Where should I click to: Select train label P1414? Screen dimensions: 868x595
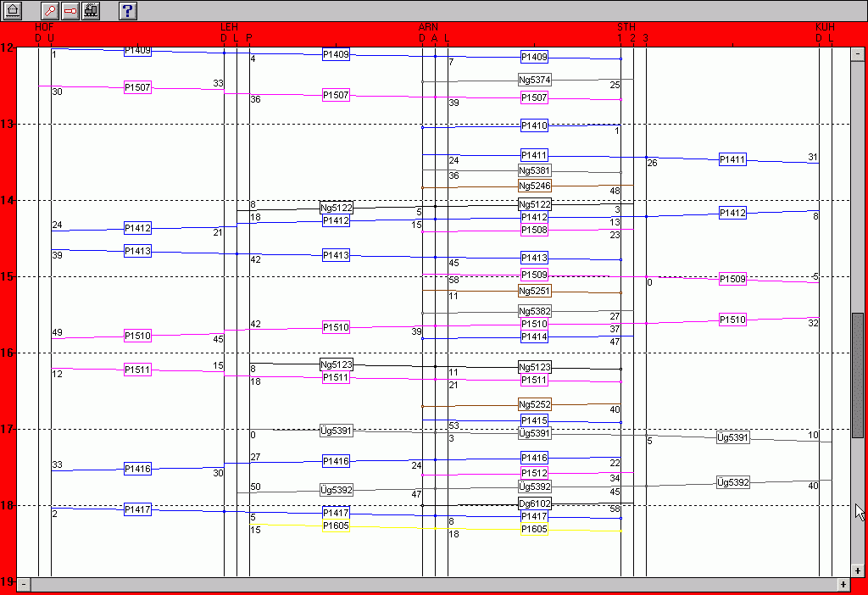coord(534,336)
